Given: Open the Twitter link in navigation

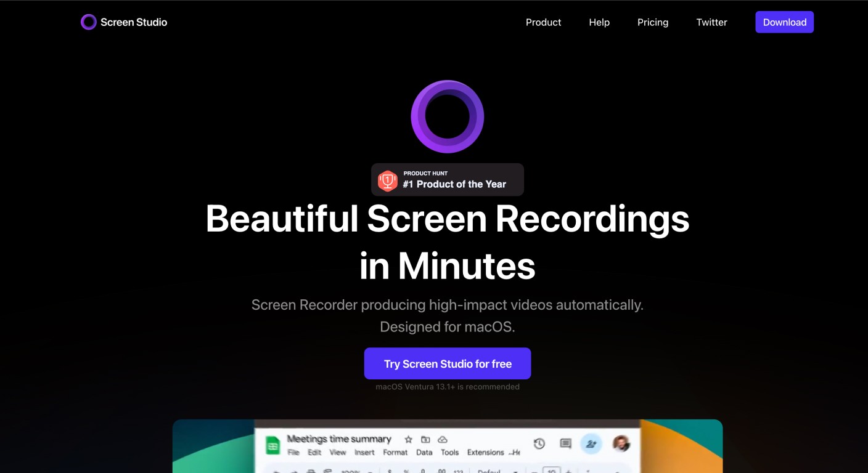Looking at the screenshot, I should coord(712,22).
